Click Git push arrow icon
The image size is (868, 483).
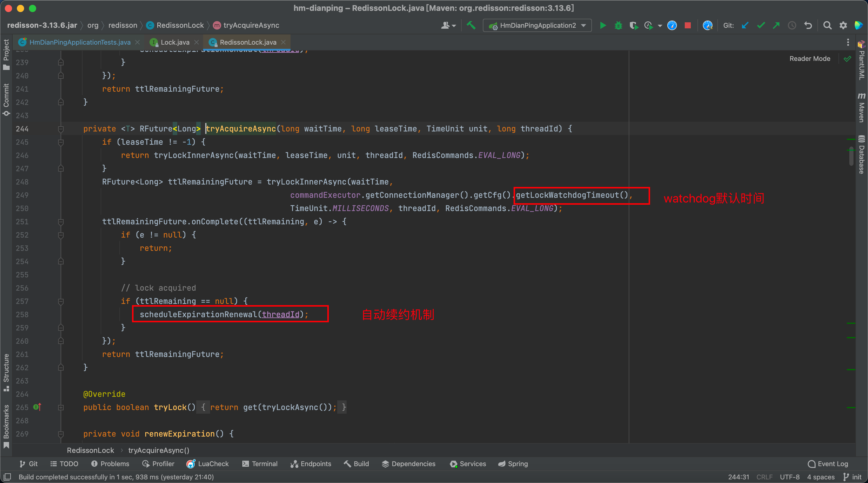coord(776,25)
